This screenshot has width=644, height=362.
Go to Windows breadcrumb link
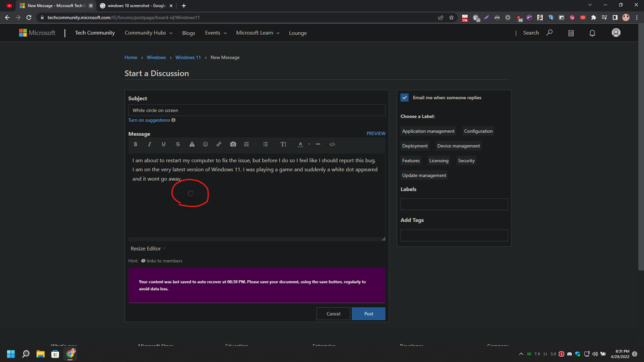pos(156,57)
